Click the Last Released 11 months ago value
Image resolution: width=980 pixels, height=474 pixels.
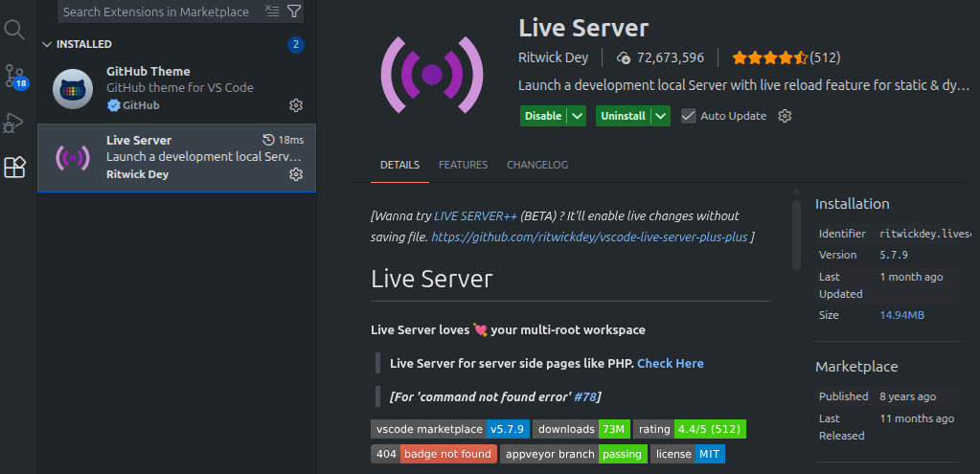(x=917, y=418)
